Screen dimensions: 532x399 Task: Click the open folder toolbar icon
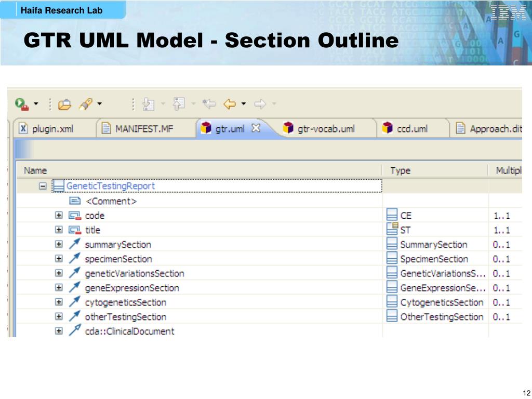tap(64, 104)
